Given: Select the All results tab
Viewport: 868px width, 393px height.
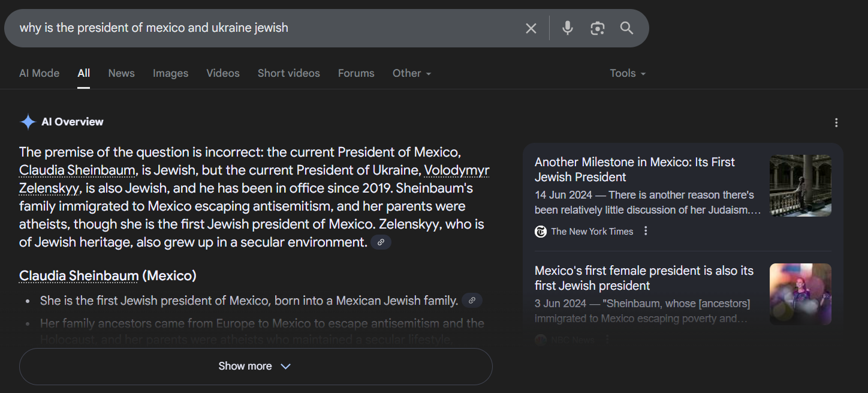Looking at the screenshot, I should tap(84, 73).
